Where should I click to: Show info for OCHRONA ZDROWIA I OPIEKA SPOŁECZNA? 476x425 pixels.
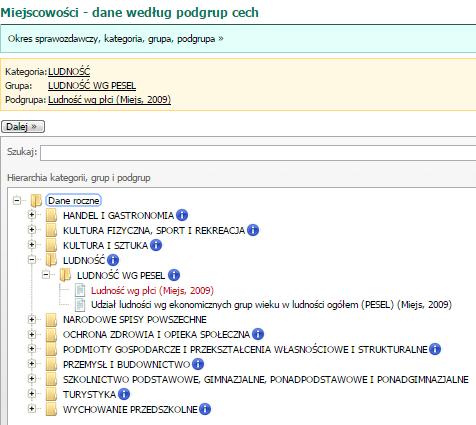258,334
